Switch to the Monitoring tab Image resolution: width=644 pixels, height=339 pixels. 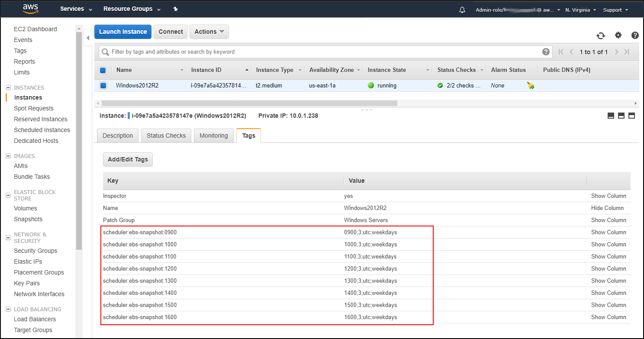tap(213, 136)
